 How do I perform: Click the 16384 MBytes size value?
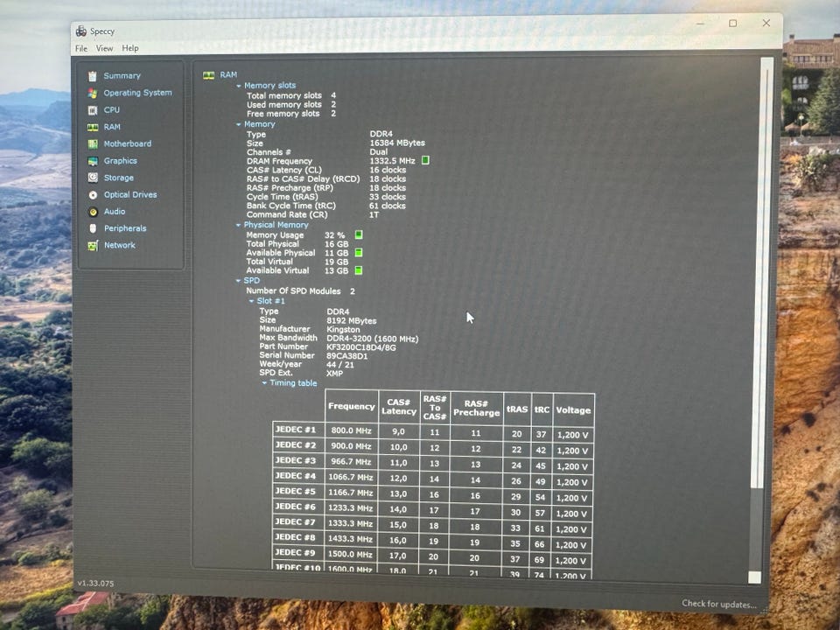(x=397, y=143)
